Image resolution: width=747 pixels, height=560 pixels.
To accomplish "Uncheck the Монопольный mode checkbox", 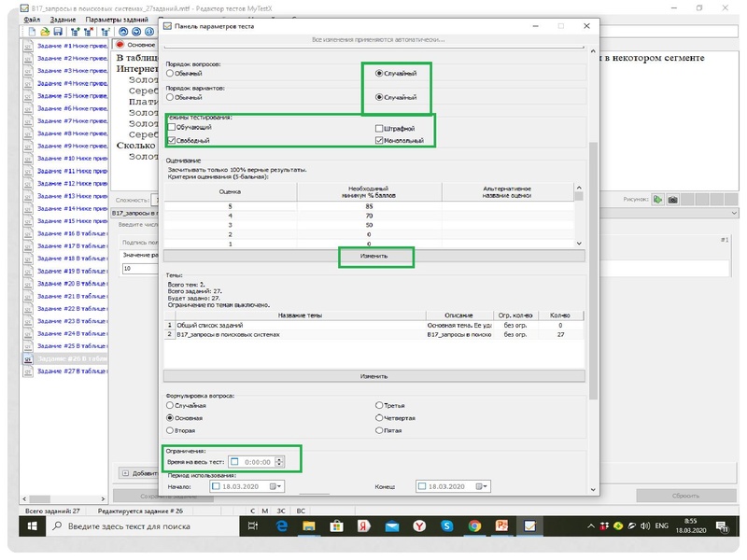I will pos(379,141).
